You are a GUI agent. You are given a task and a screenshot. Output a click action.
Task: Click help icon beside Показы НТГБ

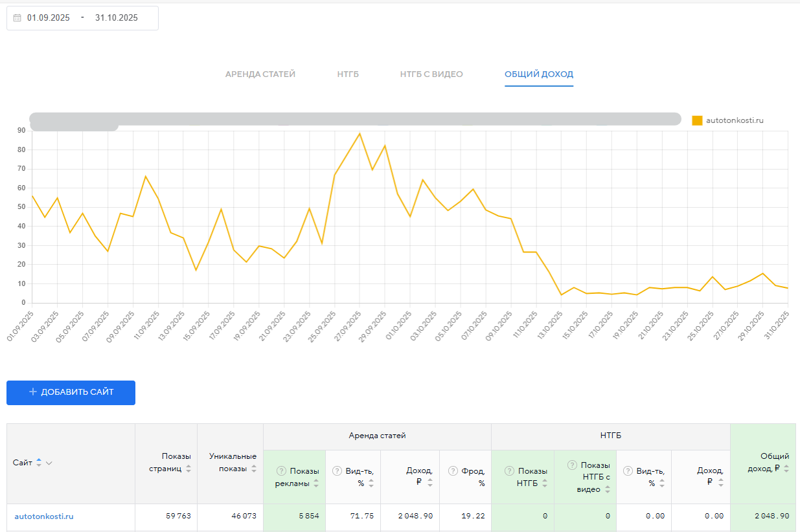tap(509, 471)
